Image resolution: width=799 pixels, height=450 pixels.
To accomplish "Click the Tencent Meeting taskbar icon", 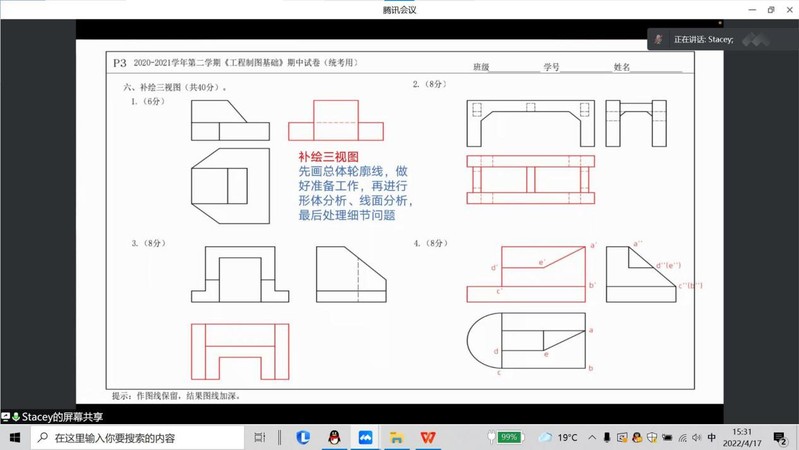I will 365,438.
